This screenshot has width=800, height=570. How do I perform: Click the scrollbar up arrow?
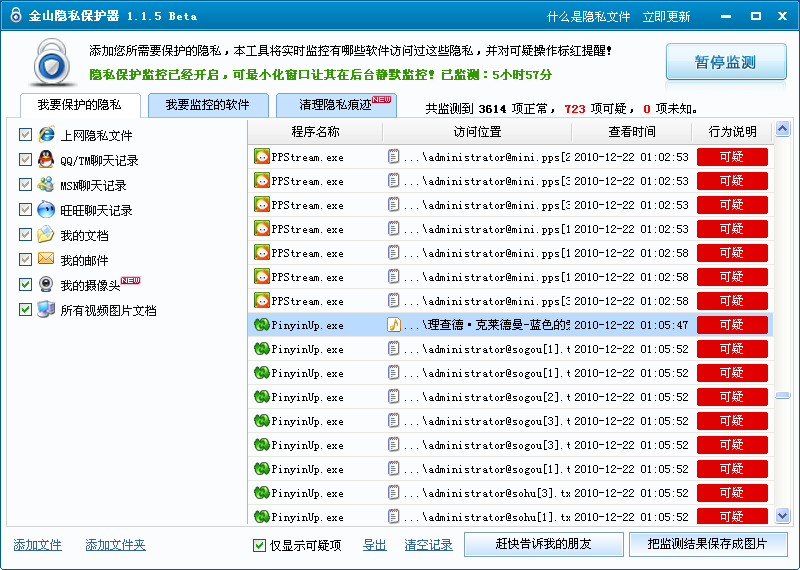pos(783,129)
